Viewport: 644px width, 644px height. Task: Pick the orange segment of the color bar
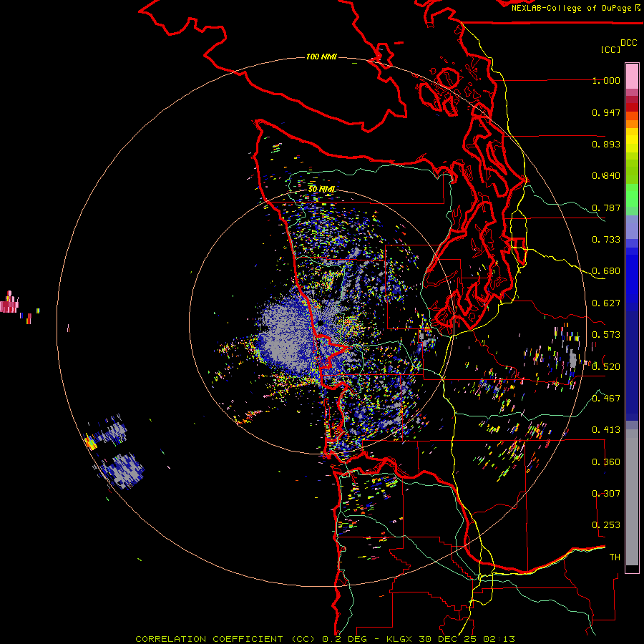click(x=632, y=124)
